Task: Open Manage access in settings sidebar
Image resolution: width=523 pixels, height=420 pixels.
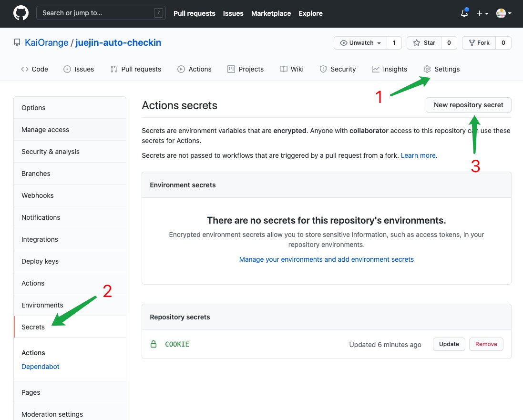Action: click(70, 130)
